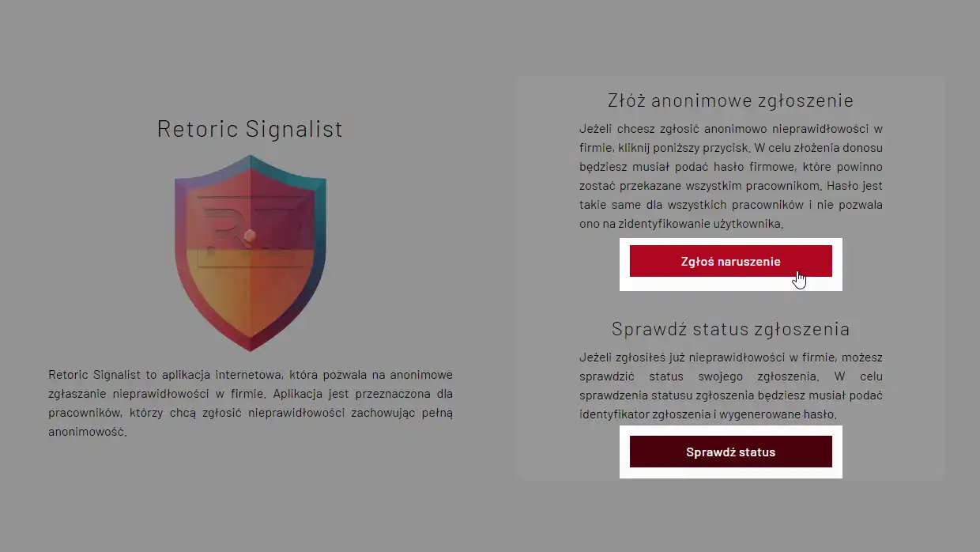Click the word "anonimowość." ending the description
Viewport: 980px width, 552px height.
[87, 433]
